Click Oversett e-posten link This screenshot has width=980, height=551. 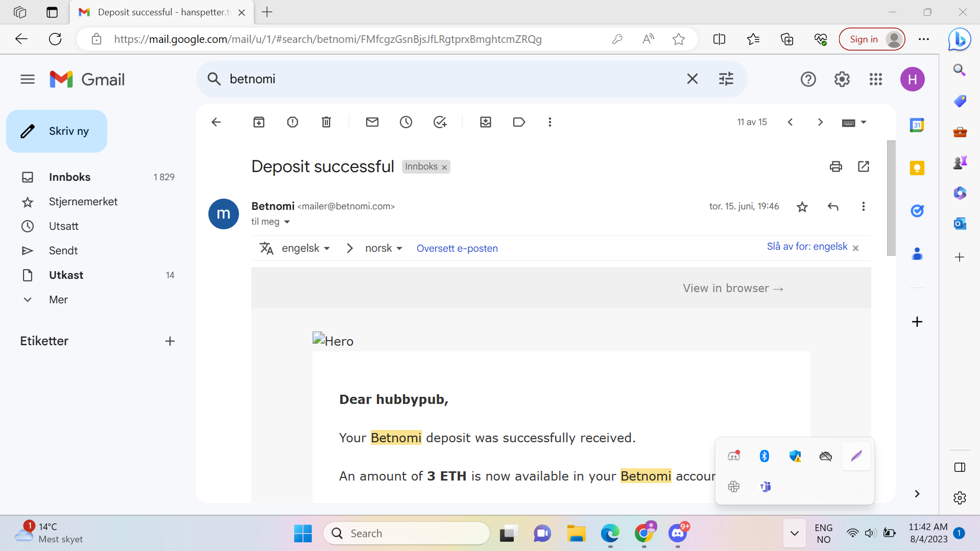coord(457,248)
